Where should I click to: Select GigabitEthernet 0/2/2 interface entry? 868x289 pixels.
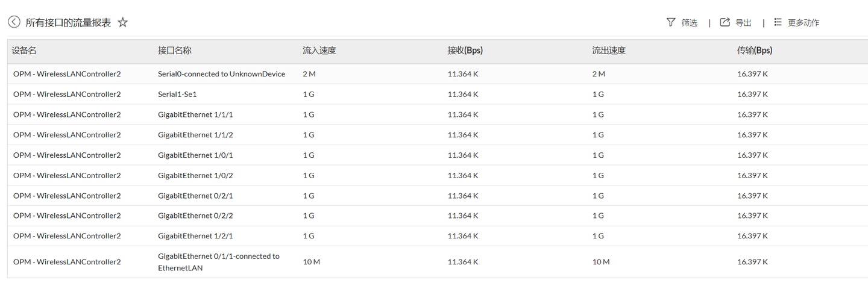click(195, 216)
